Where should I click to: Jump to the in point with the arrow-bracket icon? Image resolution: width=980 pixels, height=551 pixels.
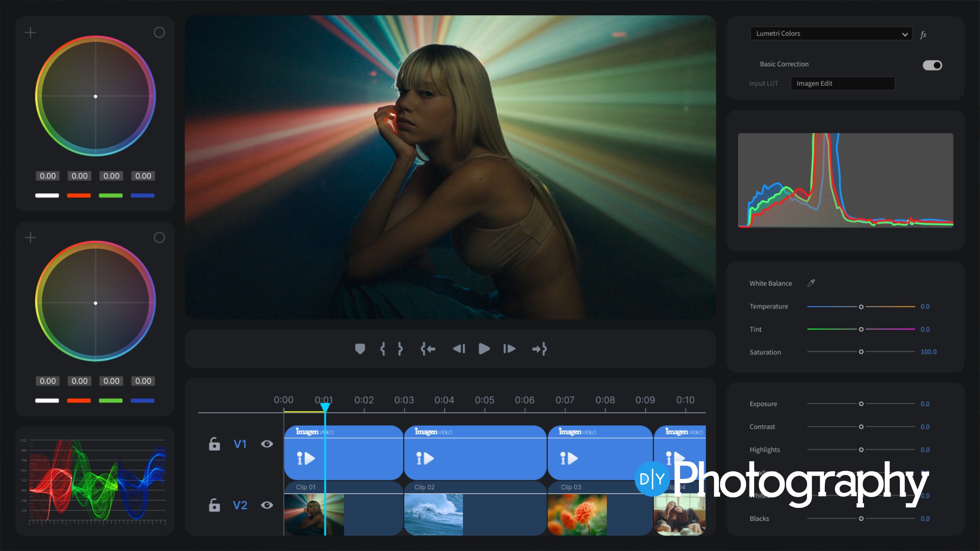(x=427, y=349)
